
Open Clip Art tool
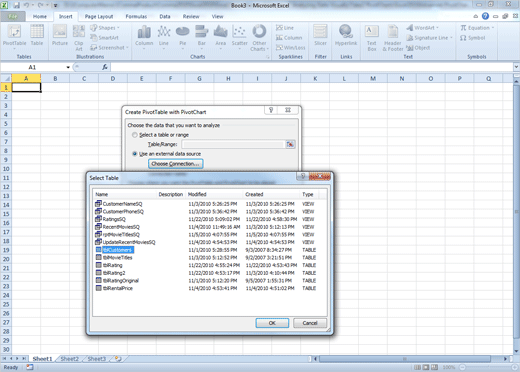point(79,38)
